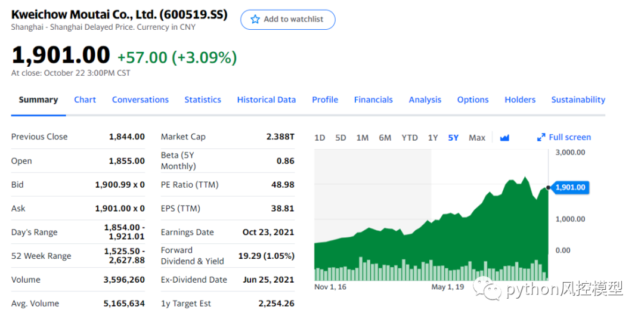Select the Summary tab
The width and height of the screenshot is (644, 319).
coord(38,100)
